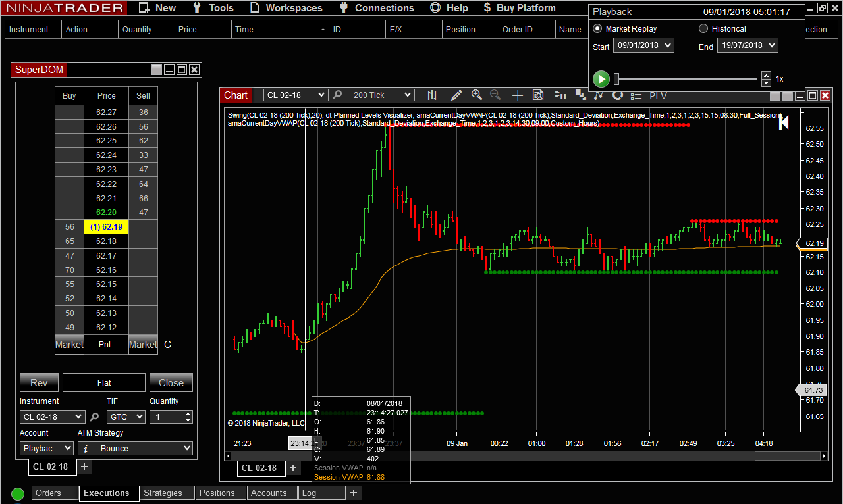Open the Playback End date dropdown
This screenshot has height=504, width=843.
point(748,45)
